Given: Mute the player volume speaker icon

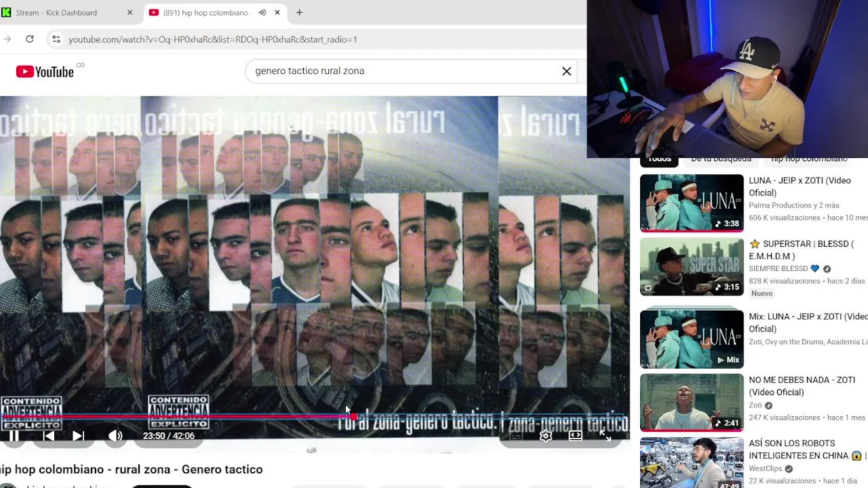Looking at the screenshot, I should (115, 436).
